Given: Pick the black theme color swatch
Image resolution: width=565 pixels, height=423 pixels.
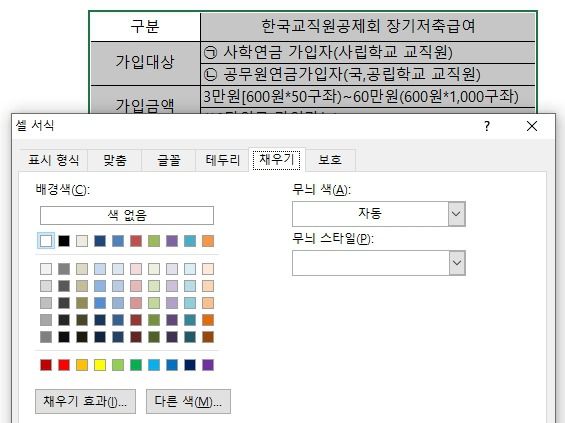Looking at the screenshot, I should (x=64, y=241).
